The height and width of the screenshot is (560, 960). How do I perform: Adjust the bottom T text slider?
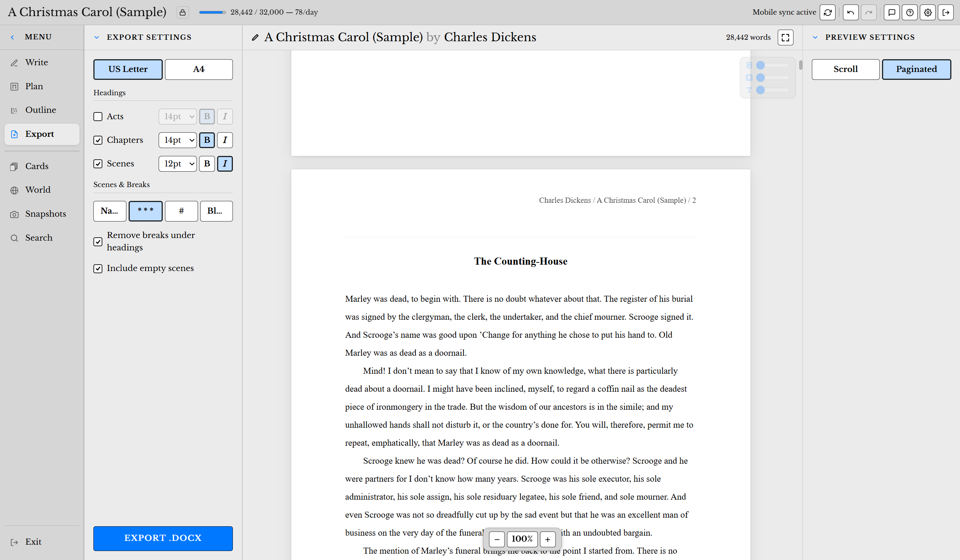coord(772,90)
